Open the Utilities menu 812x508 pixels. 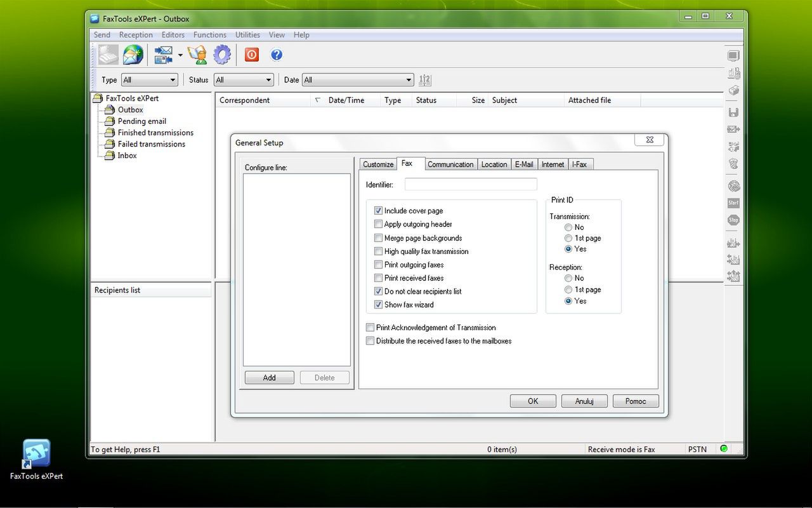[x=247, y=35]
